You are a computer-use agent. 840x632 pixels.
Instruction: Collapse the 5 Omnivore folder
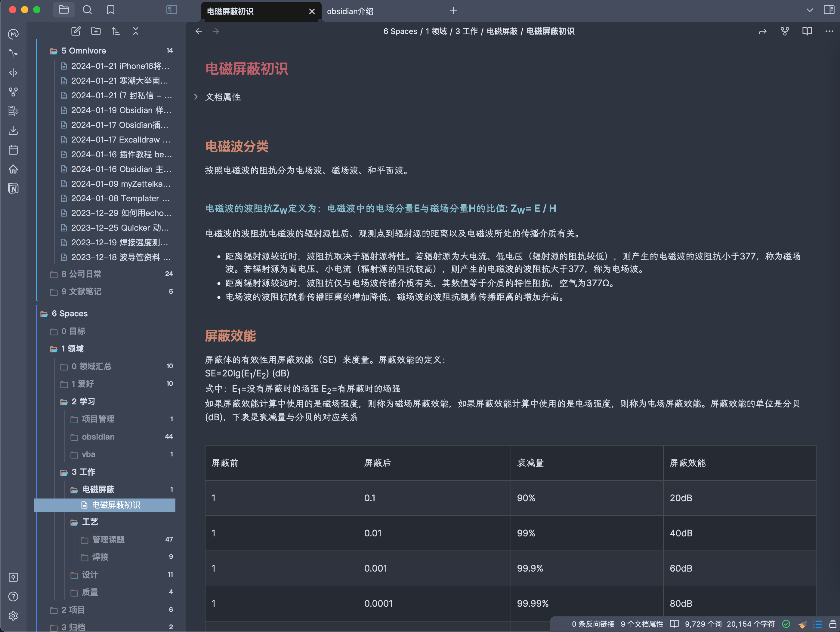[111, 51]
